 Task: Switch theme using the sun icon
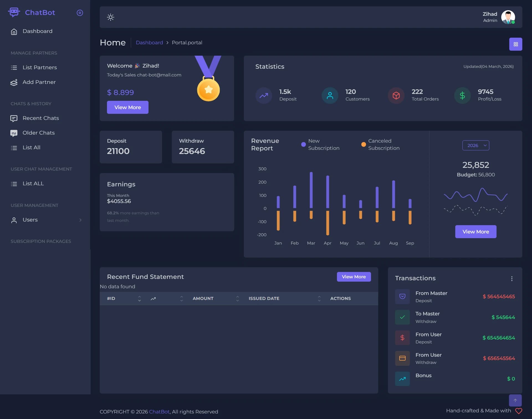coord(111,17)
